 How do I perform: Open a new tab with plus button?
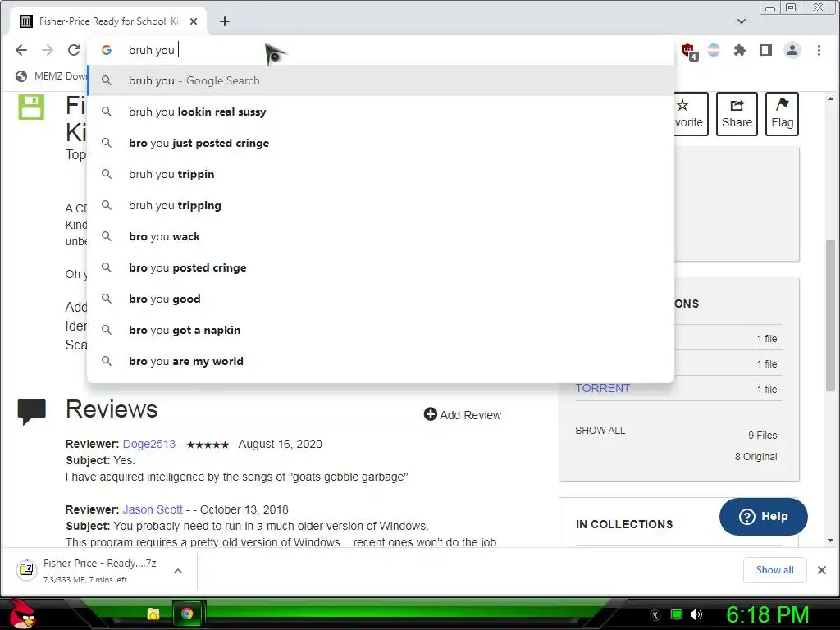coord(225,21)
